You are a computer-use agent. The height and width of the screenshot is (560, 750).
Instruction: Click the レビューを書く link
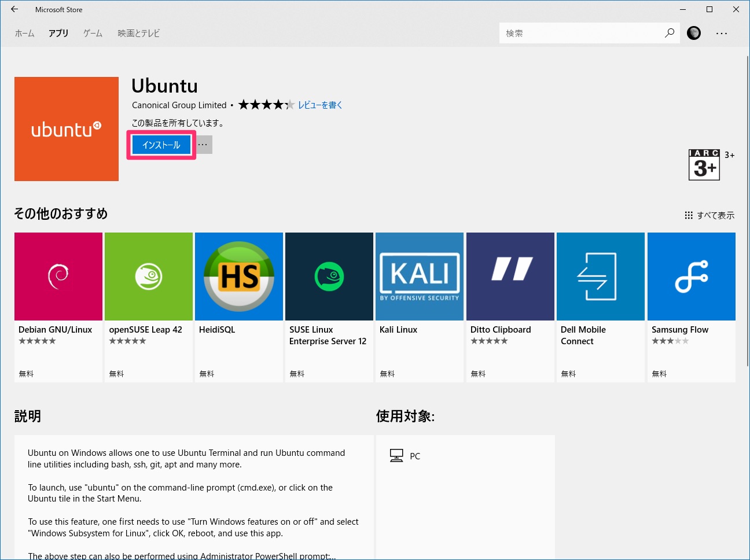320,105
